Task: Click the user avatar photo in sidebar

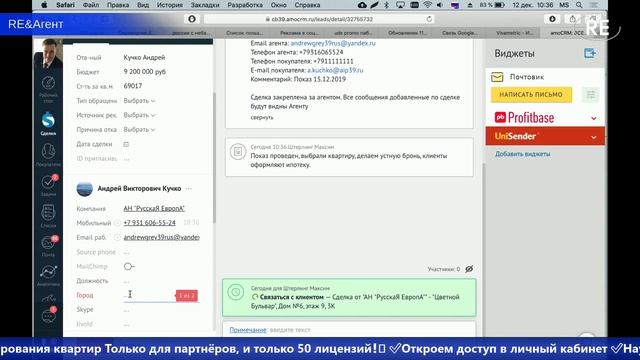Action: point(48,53)
